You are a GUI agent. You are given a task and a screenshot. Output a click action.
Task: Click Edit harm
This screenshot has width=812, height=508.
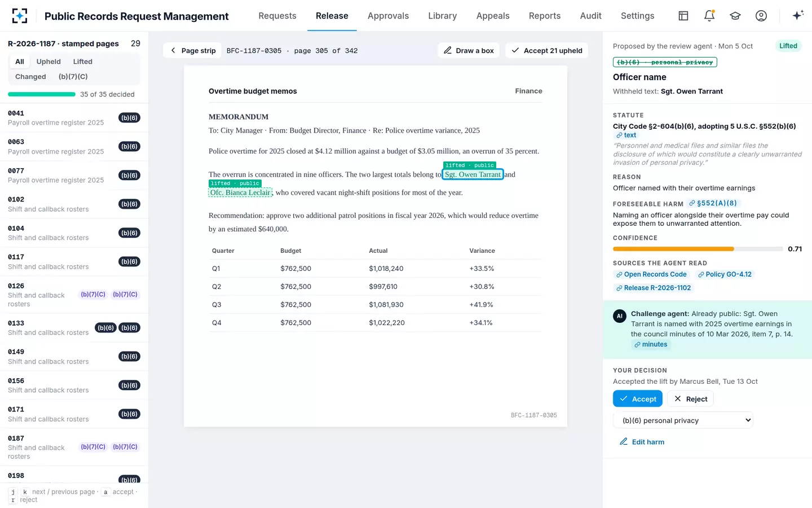tap(642, 442)
